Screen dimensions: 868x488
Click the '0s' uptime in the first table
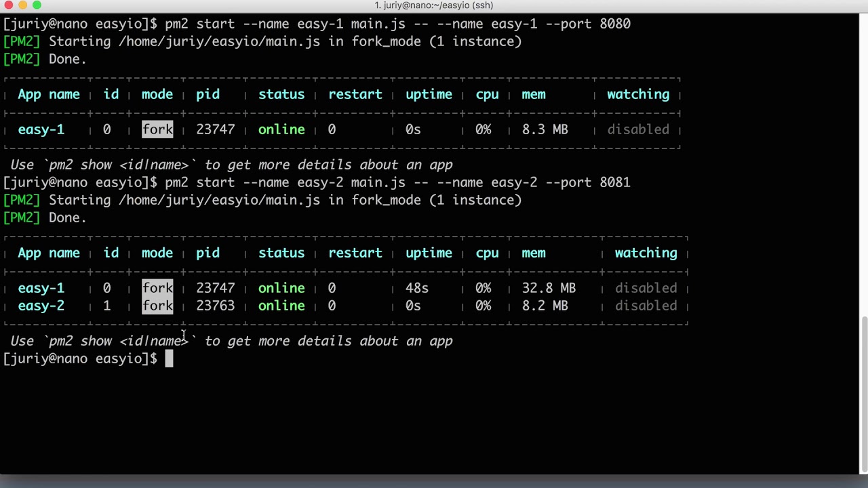tap(413, 129)
